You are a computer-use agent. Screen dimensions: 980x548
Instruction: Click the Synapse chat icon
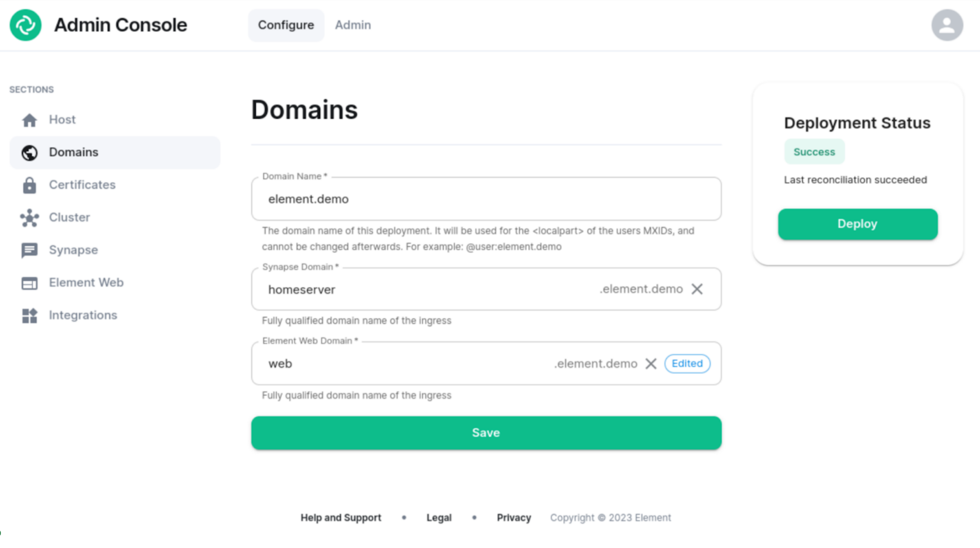coord(29,250)
